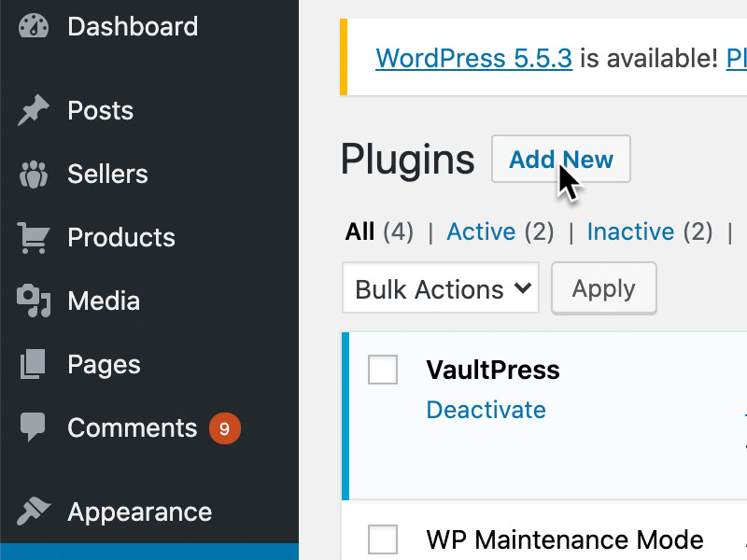Click the Products shopping cart icon
Screen dimensions: 747x560
pyautogui.click(x=34, y=238)
